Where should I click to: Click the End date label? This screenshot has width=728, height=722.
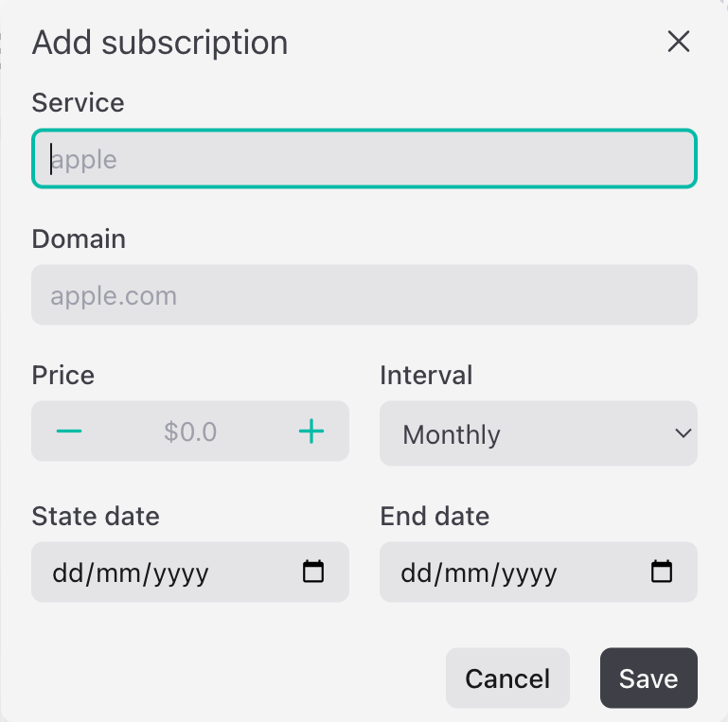point(435,516)
